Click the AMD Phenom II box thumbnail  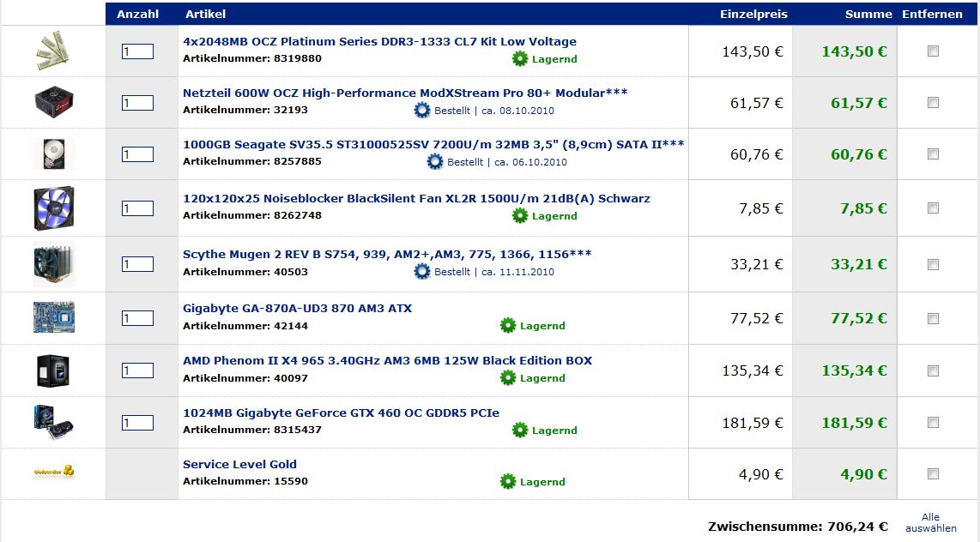point(54,370)
